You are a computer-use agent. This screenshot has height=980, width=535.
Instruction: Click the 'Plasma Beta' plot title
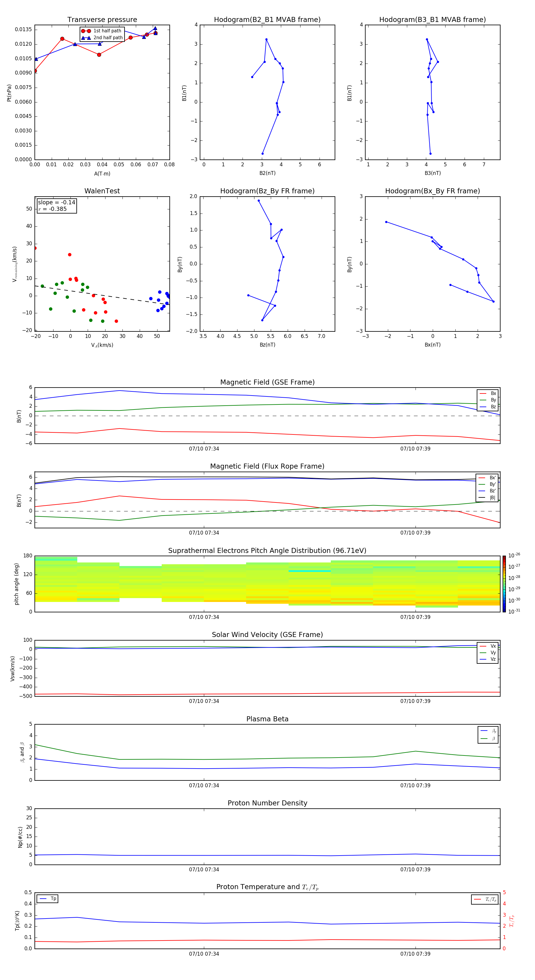[x=267, y=719]
